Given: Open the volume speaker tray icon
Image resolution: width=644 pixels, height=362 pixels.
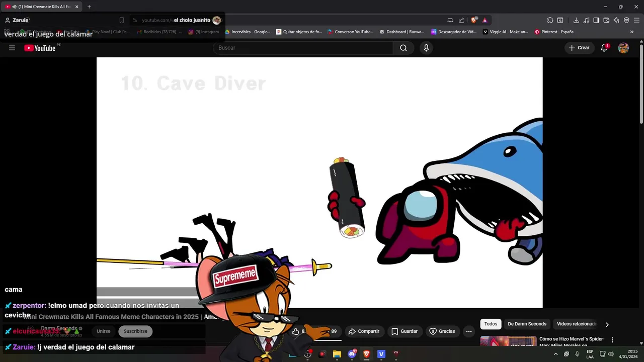Looking at the screenshot, I should point(611,354).
